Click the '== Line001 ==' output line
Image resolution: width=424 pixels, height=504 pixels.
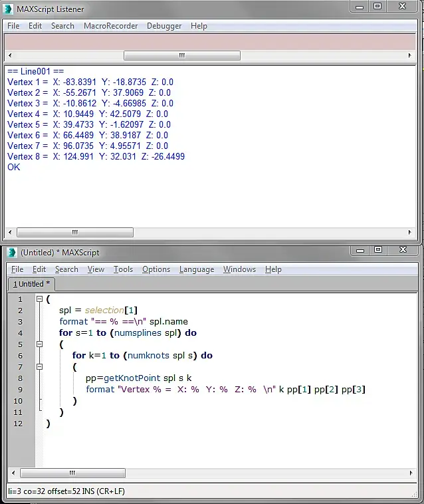(36, 71)
